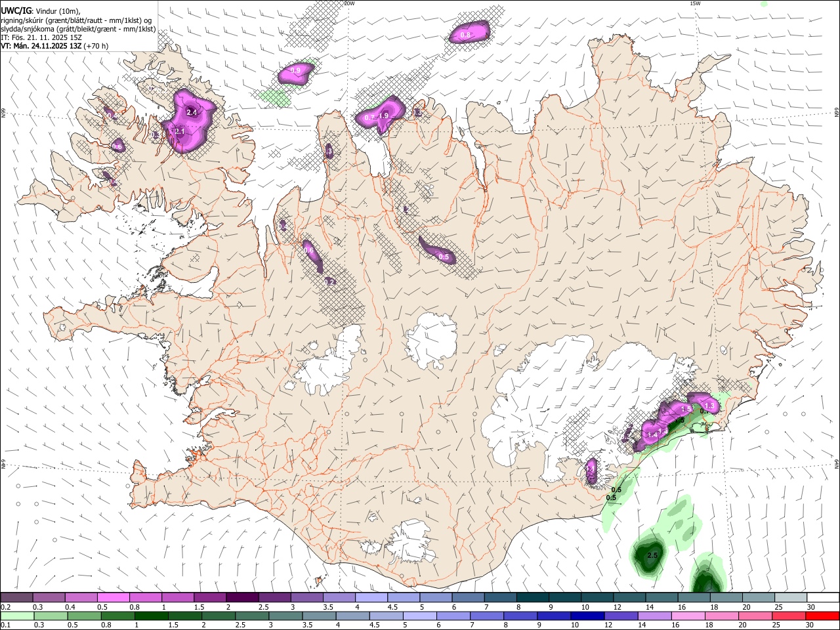Pick the darkest purple 2 snow legend swatch
840x630 pixels.
[x=241, y=597]
